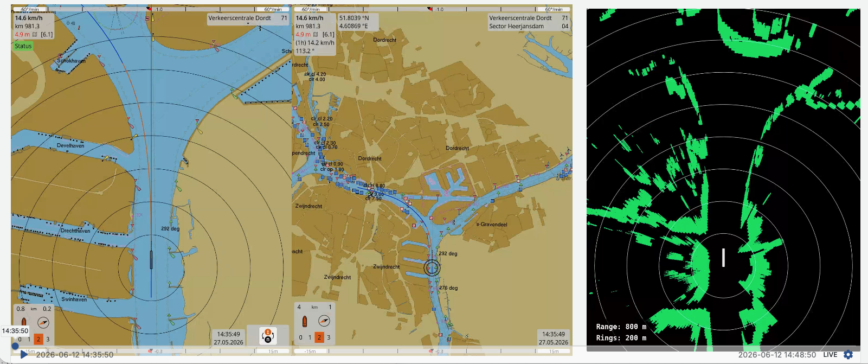Open the info/north rotation icon in left chart
Image resolution: width=868 pixels, height=364 pixels.
click(x=268, y=335)
